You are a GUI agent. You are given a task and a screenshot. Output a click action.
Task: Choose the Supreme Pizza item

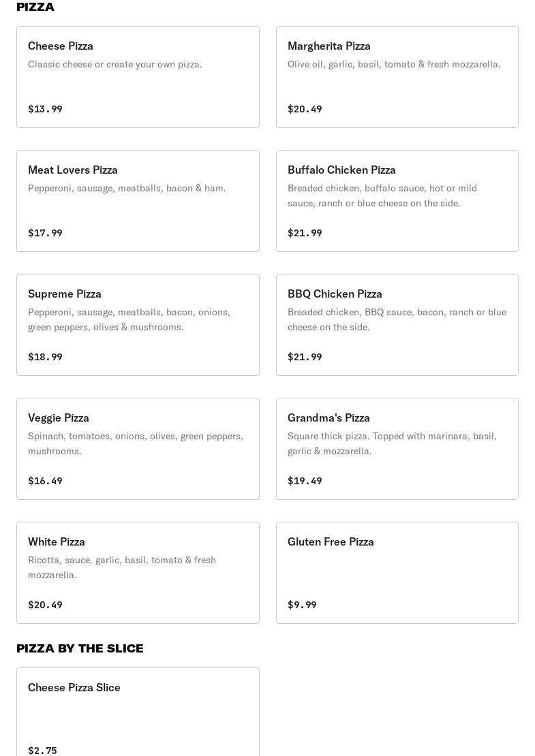[138, 325]
